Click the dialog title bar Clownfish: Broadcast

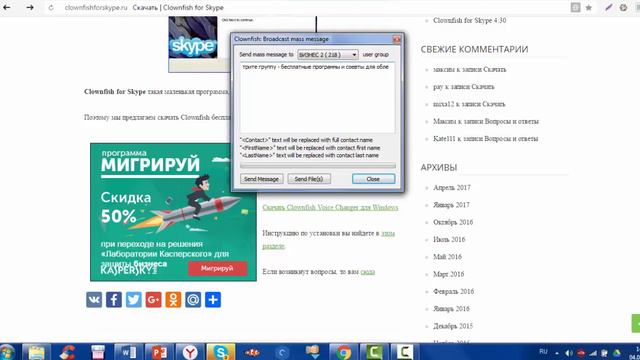(x=312, y=39)
